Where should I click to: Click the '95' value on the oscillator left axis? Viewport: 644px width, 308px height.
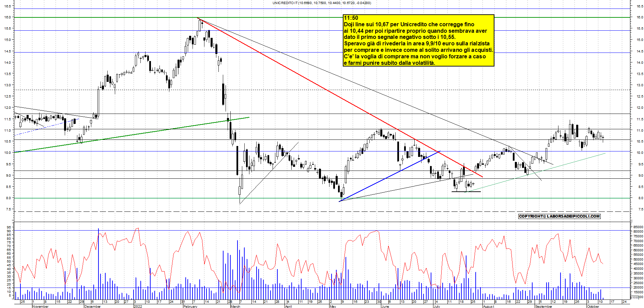coord(9,227)
